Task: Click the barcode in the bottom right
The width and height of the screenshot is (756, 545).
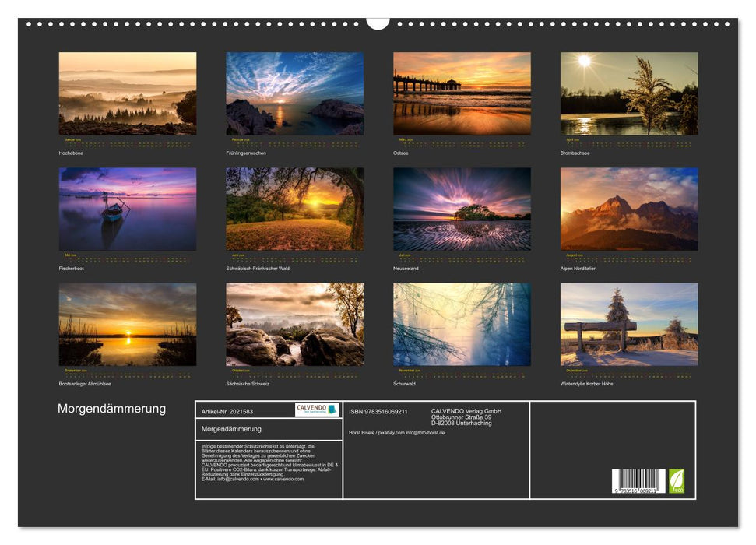Action: pyautogui.click(x=638, y=482)
